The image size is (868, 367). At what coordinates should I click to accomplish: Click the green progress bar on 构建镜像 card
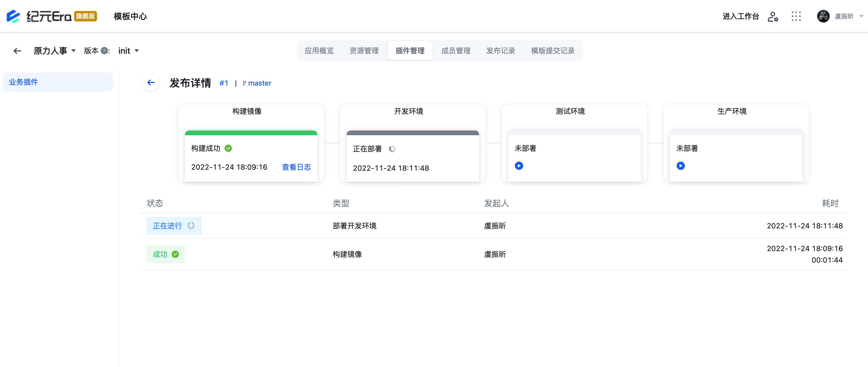pos(251,133)
